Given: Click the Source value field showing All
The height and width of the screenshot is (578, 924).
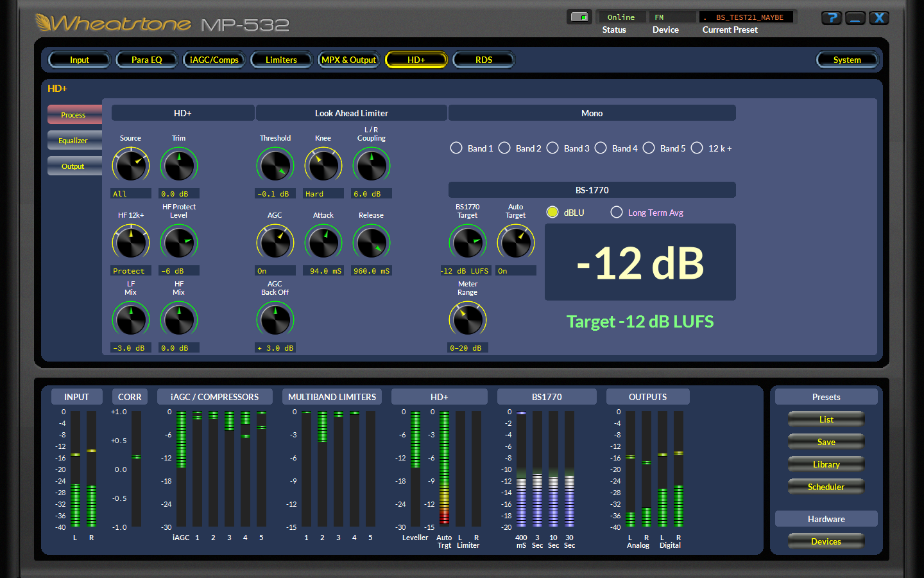Looking at the screenshot, I should pyautogui.click(x=131, y=193).
